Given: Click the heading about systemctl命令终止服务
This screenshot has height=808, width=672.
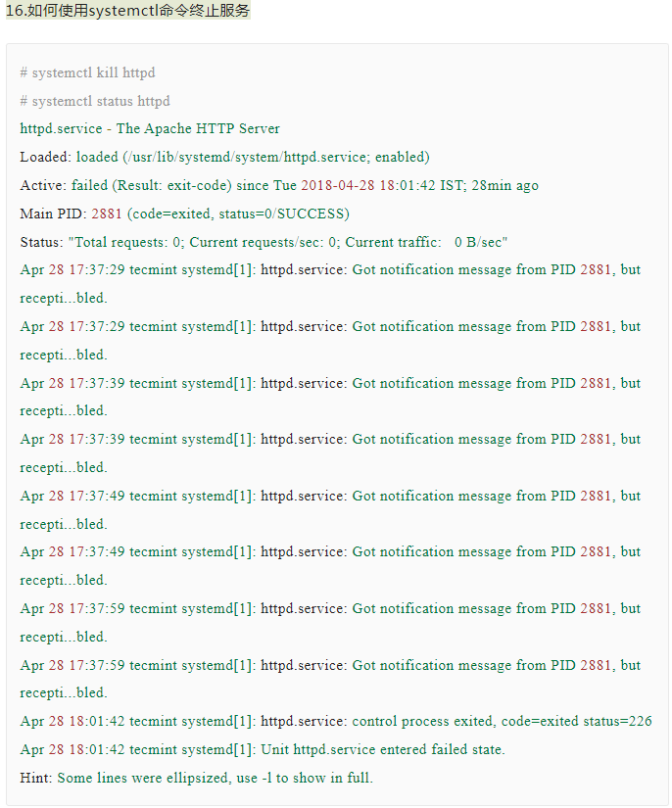Looking at the screenshot, I should [127, 11].
